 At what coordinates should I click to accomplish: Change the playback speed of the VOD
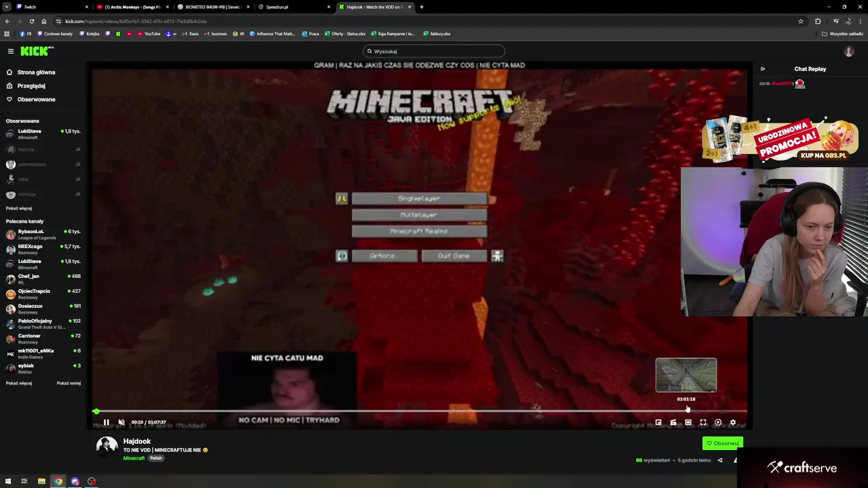[x=718, y=422]
